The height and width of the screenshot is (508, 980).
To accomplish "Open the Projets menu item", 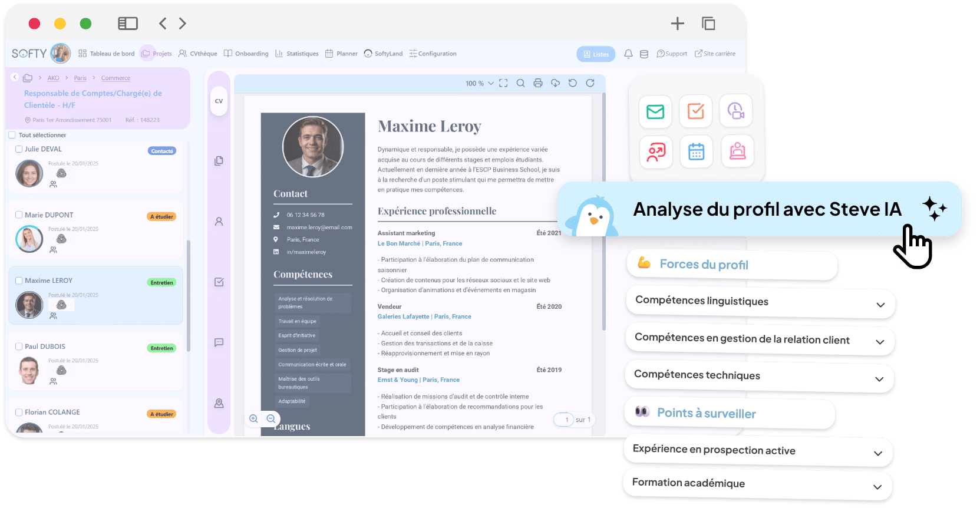I will pos(156,54).
